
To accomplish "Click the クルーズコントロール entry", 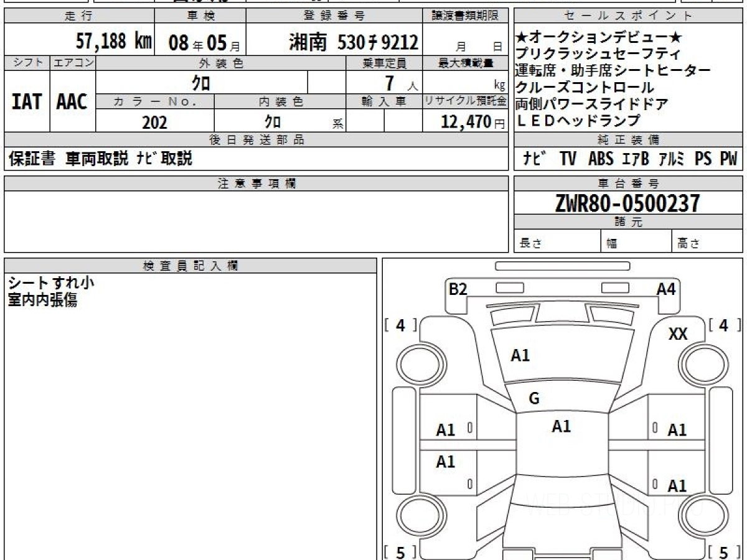I will click(x=585, y=87).
